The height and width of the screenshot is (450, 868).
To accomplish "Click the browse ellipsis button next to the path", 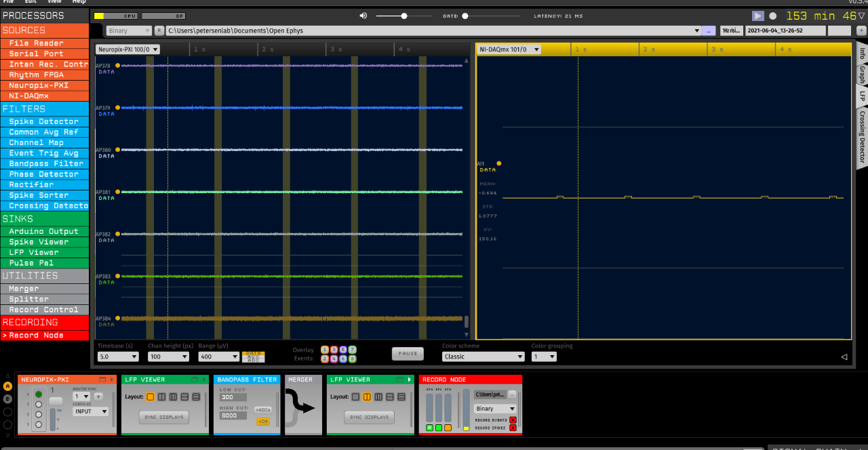I will pyautogui.click(x=709, y=30).
